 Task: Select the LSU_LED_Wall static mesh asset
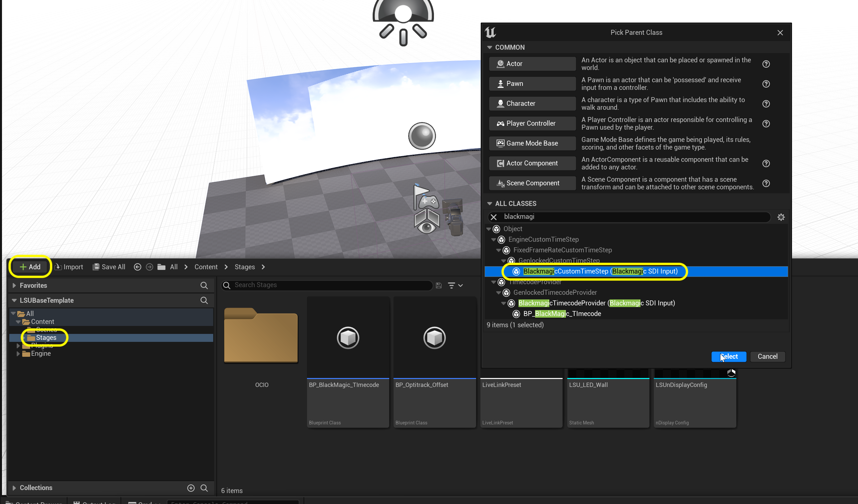coord(608,399)
